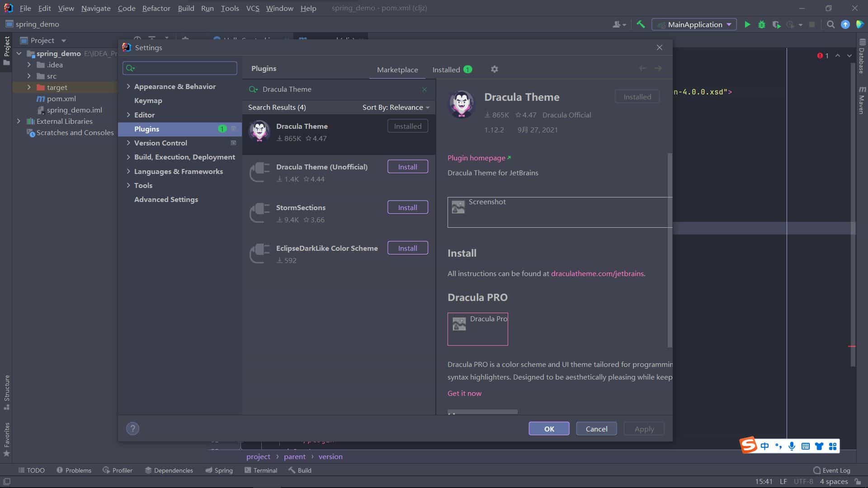Click the Version Control project-settings marker icon
868x488 pixels.
(233, 143)
